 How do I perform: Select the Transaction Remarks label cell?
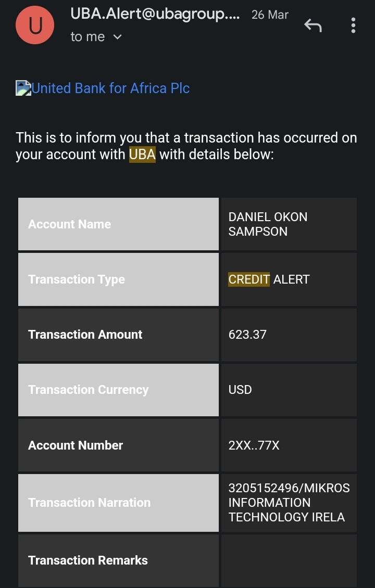pos(118,560)
